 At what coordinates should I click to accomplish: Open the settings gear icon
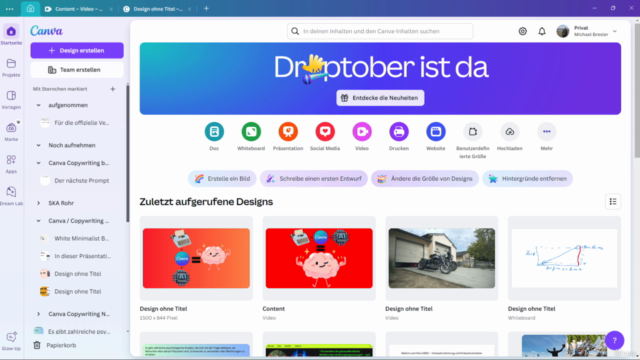(522, 31)
